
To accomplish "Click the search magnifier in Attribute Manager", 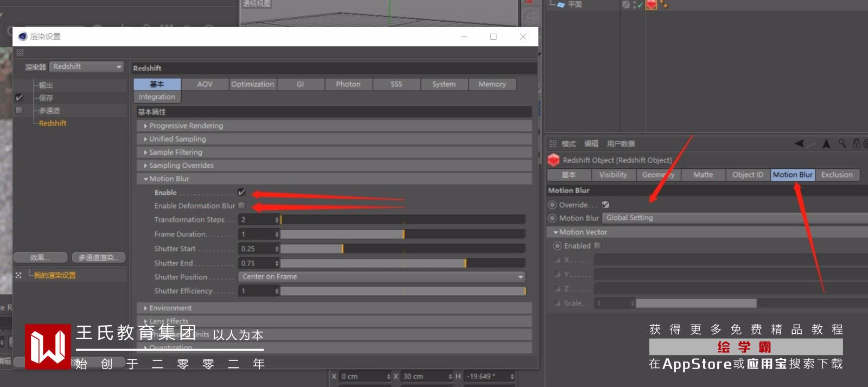I will coord(842,143).
